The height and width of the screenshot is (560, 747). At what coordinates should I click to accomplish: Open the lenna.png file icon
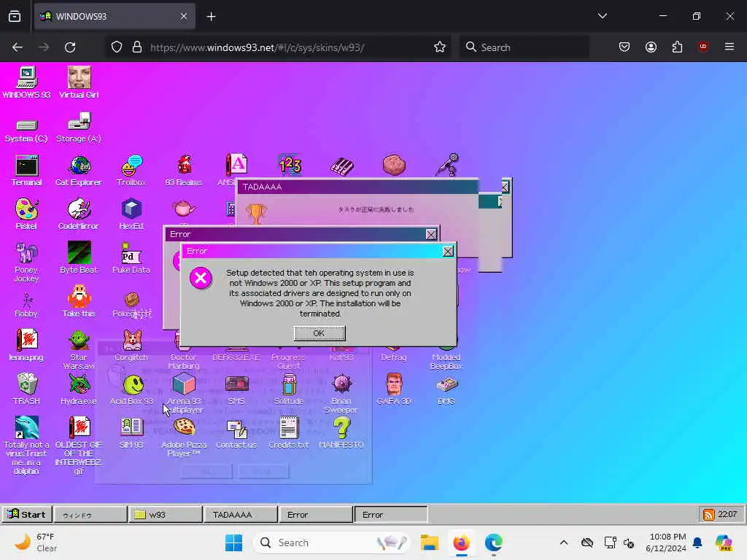coord(26,345)
